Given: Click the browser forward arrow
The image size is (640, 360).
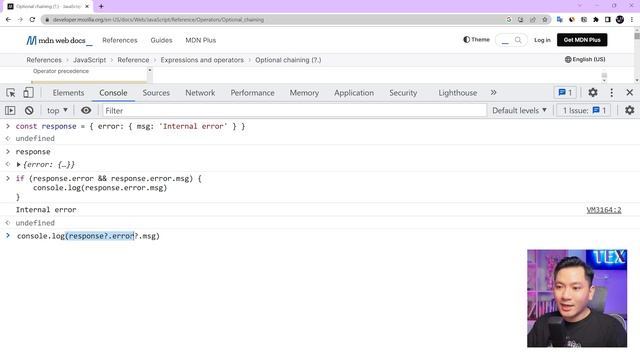Looking at the screenshot, I should [20, 20].
